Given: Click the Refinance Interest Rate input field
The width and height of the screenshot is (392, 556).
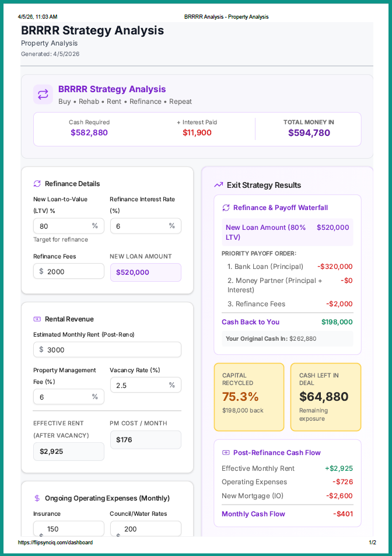Looking at the screenshot, I should pyautogui.click(x=140, y=226).
